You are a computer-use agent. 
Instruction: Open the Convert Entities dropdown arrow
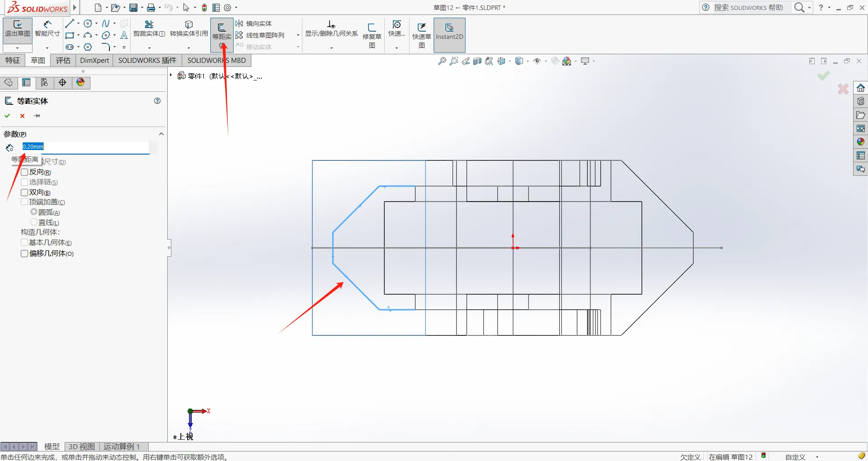189,47
